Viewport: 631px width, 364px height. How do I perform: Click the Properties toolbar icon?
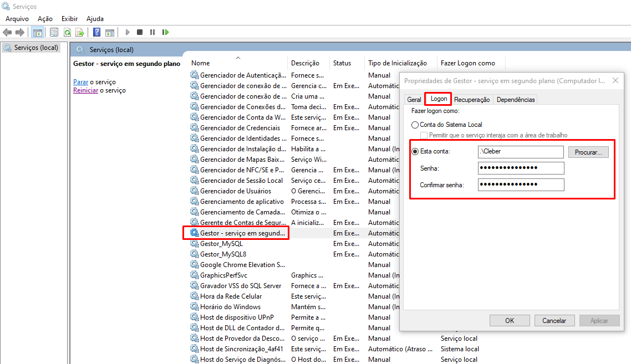point(54,32)
